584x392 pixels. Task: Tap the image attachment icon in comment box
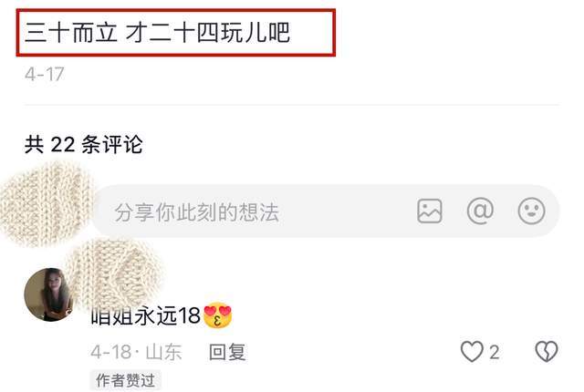coord(430,211)
